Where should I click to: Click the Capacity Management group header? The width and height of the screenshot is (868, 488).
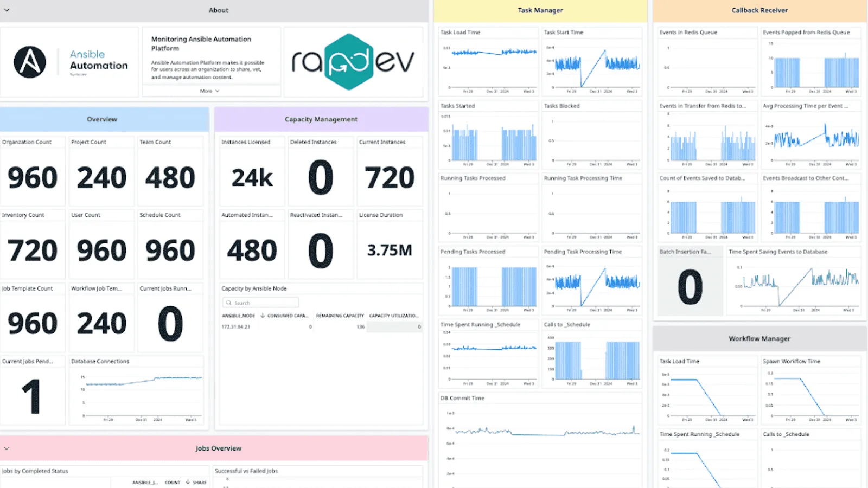[x=321, y=119]
